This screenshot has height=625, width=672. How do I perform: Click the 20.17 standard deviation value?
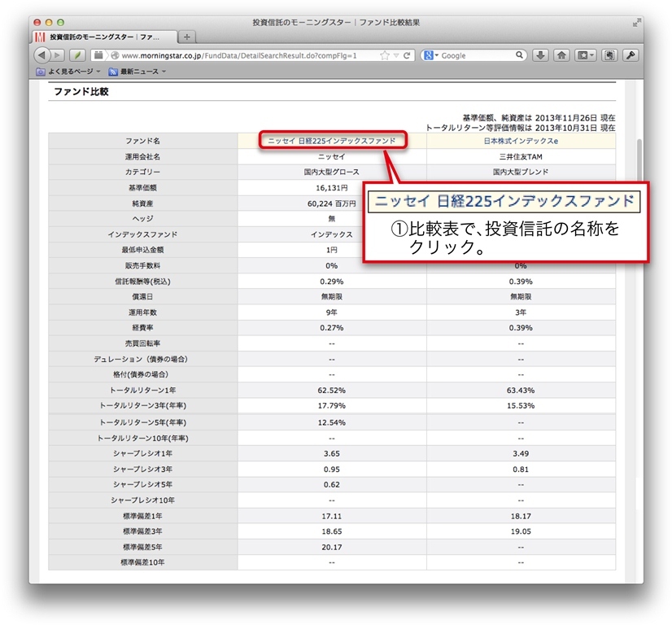click(x=332, y=547)
